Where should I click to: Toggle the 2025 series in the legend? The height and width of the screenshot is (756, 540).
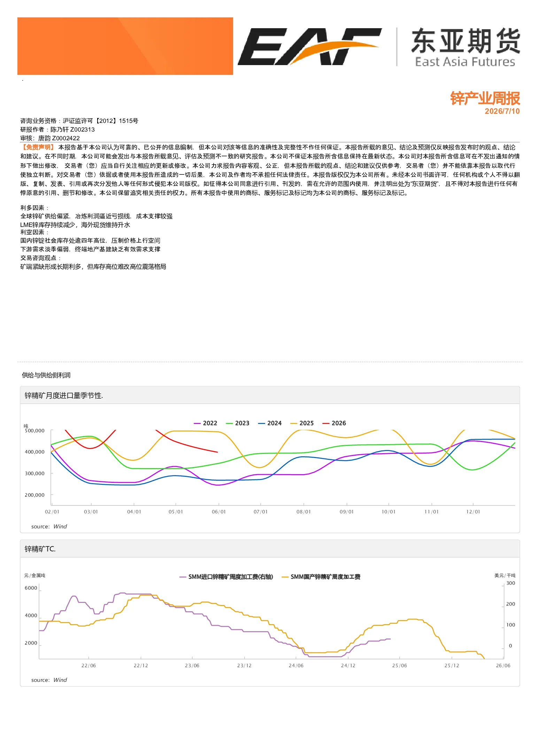coord(302,423)
